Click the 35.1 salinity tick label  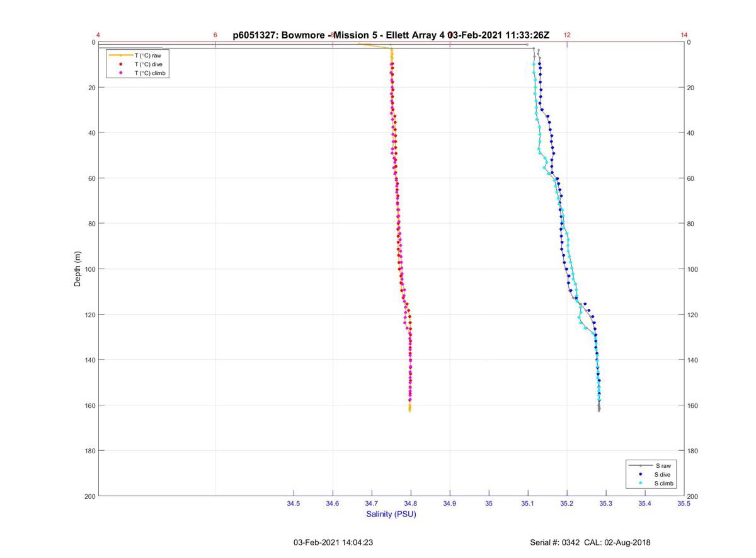point(528,503)
